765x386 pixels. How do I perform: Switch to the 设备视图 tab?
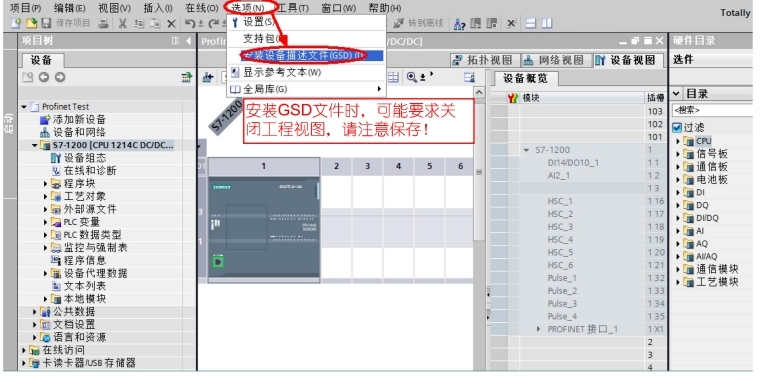pos(626,60)
